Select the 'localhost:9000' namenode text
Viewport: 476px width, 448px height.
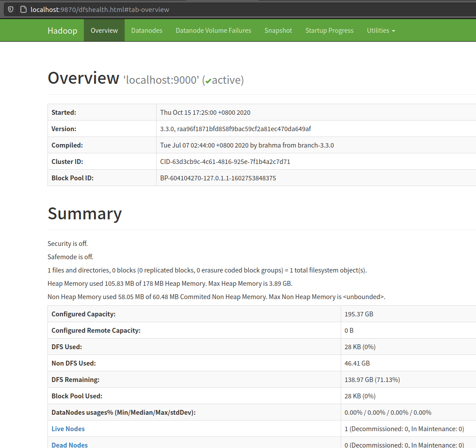point(161,80)
